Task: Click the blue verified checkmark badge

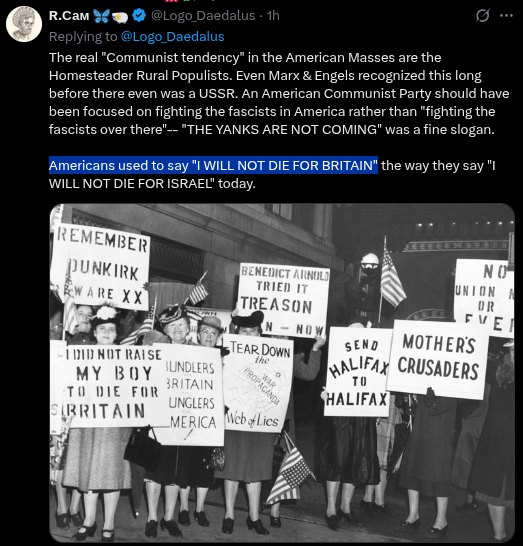Action: (x=139, y=16)
